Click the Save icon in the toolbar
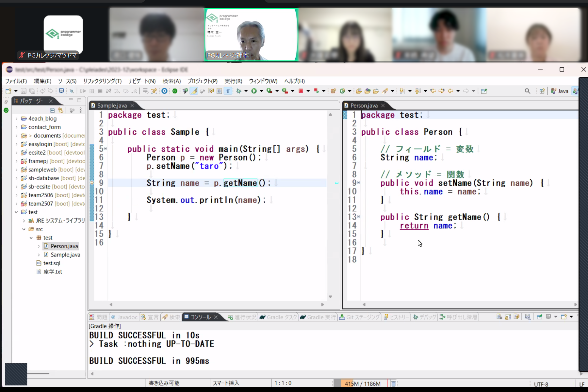The width and height of the screenshot is (588, 392). [x=23, y=91]
